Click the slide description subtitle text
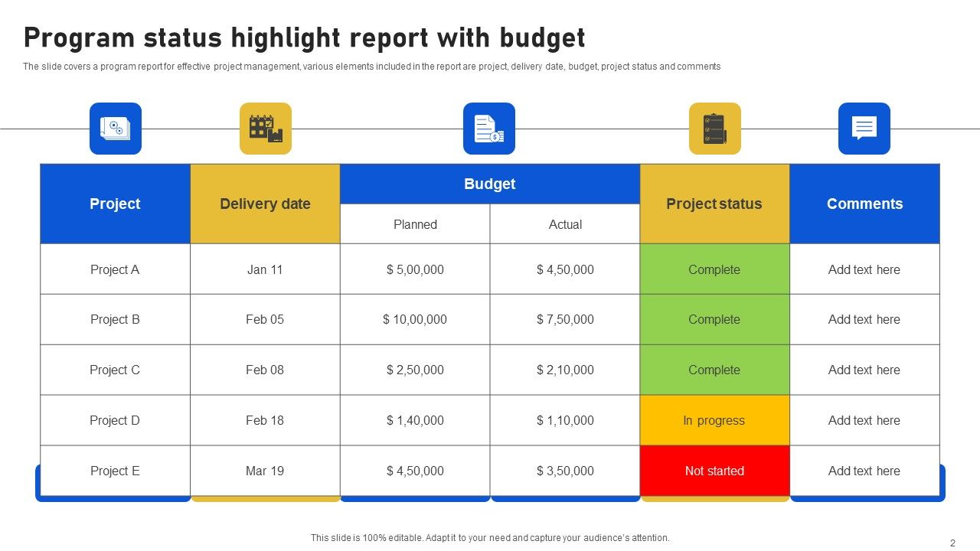The width and height of the screenshot is (980, 551). (x=371, y=67)
